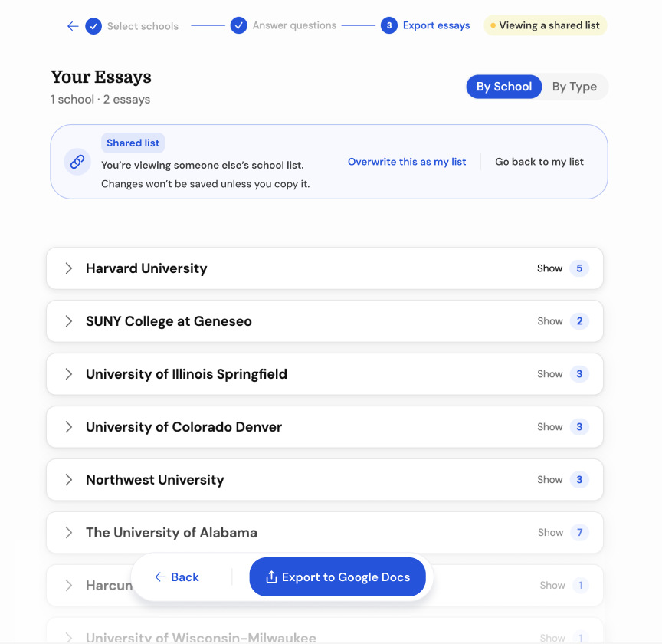
Task: Switch view to By School
Action: point(503,87)
